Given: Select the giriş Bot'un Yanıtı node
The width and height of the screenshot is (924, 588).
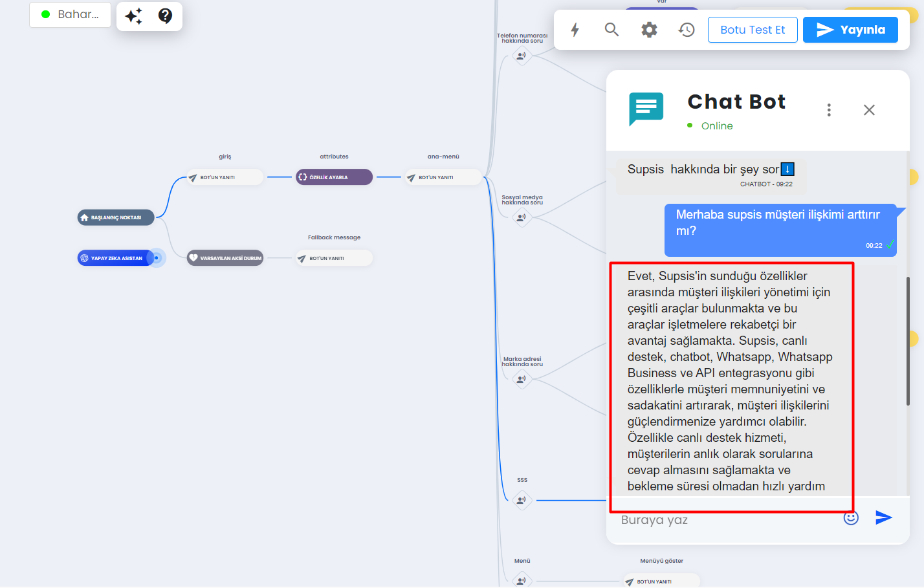Looking at the screenshot, I should 225,177.
